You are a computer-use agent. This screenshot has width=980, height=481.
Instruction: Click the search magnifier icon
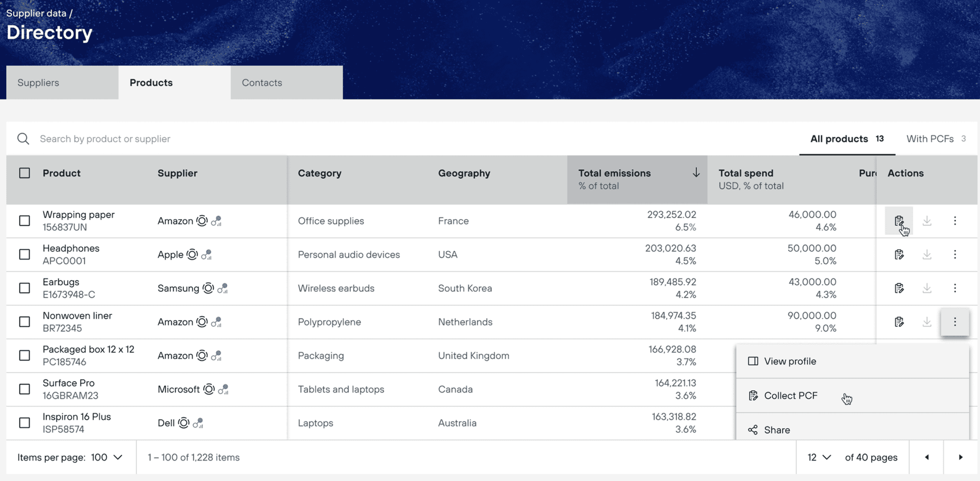click(23, 139)
